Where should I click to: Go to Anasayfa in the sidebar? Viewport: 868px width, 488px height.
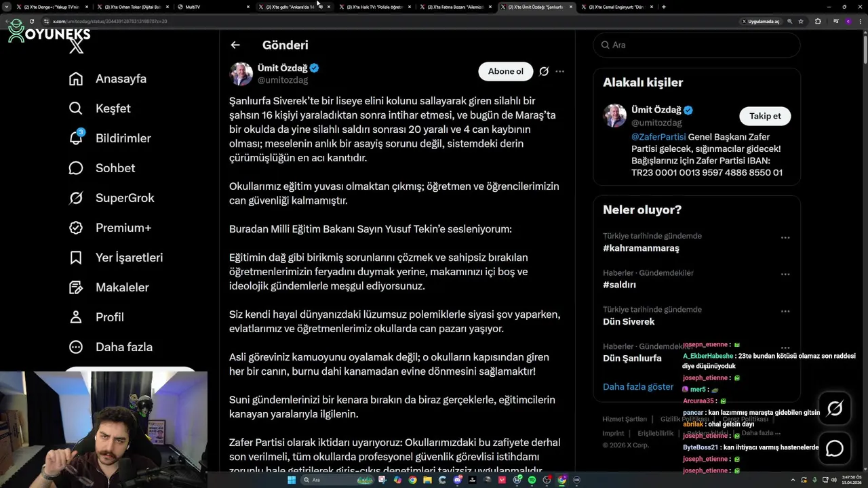point(108,79)
